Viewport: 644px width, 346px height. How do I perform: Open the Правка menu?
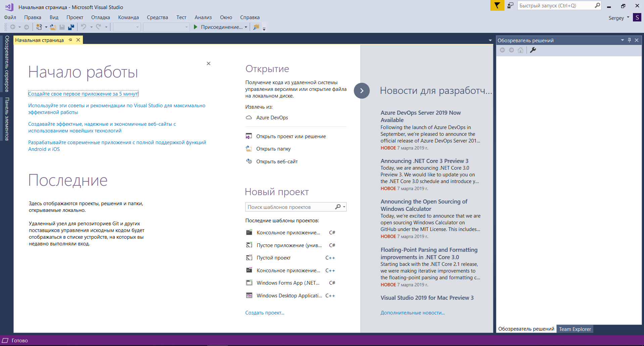[33, 17]
